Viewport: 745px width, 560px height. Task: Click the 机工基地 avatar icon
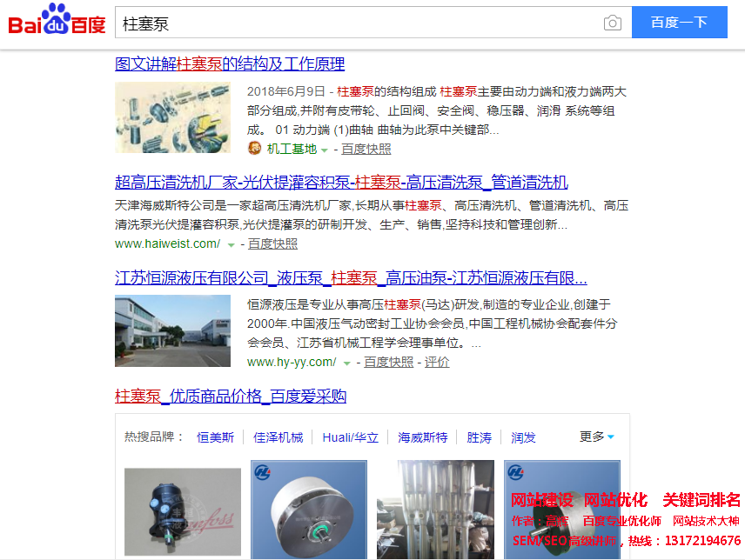(255, 149)
